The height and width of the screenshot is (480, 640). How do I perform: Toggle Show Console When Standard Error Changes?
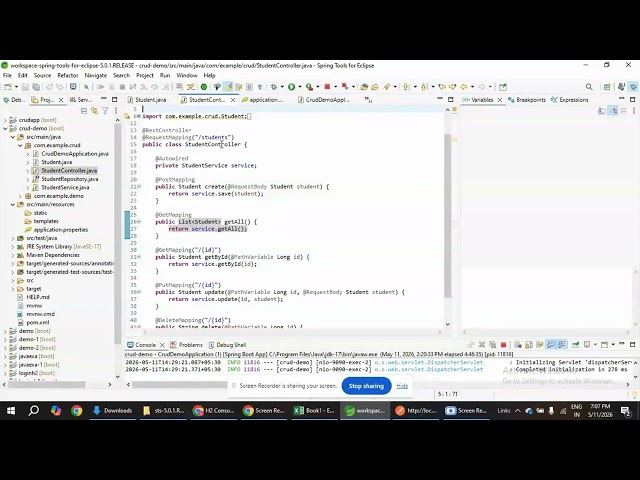click(562, 345)
